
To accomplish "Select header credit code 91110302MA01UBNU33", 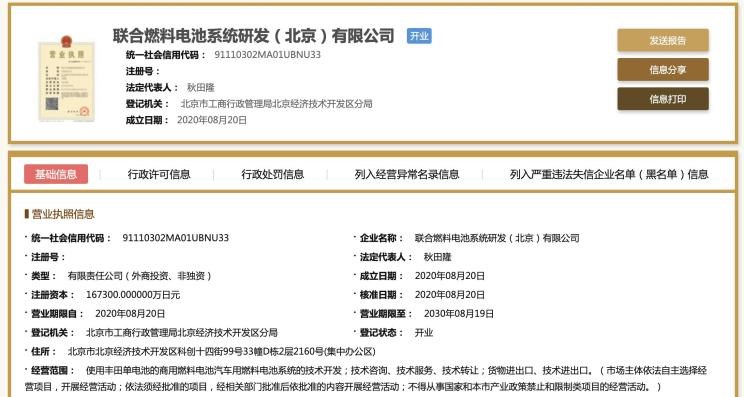I will coord(268,55).
